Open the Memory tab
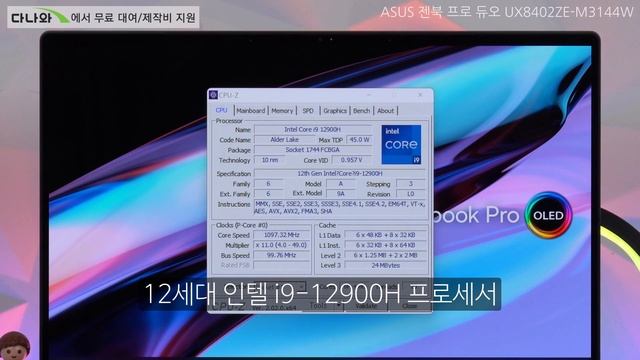The width and height of the screenshot is (640, 360). pyautogui.click(x=282, y=111)
